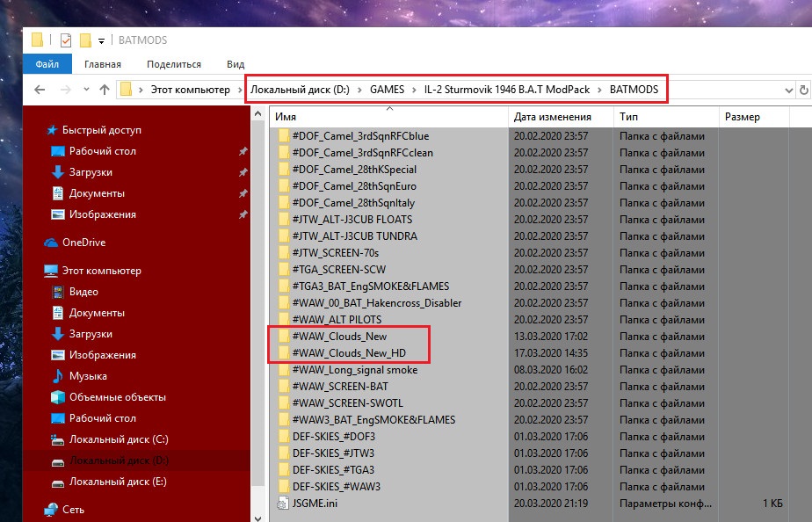Select Быстрый доступ in navigation pane
Image resolution: width=812 pixels, height=522 pixels.
(x=102, y=130)
